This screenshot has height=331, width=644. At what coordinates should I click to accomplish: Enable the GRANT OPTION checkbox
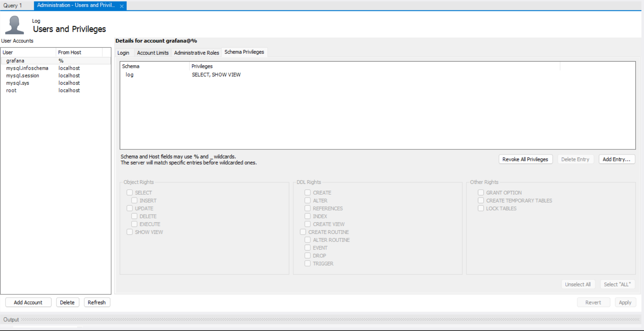pyautogui.click(x=481, y=193)
